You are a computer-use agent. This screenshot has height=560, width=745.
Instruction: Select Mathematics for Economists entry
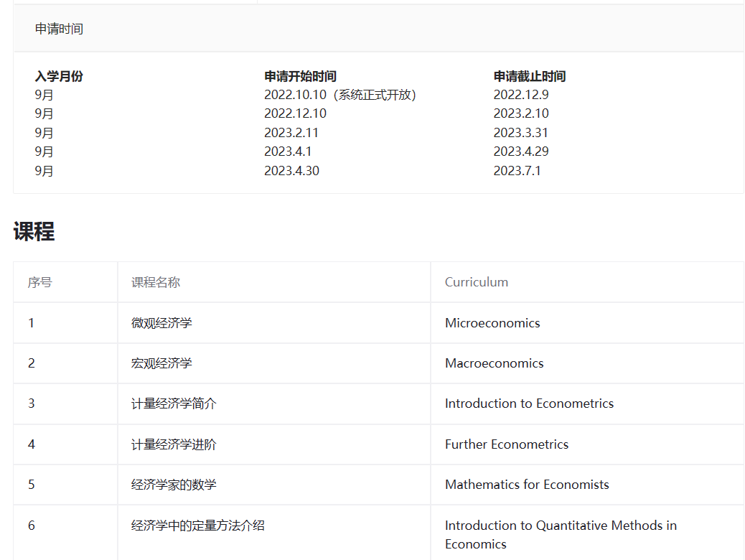527,485
